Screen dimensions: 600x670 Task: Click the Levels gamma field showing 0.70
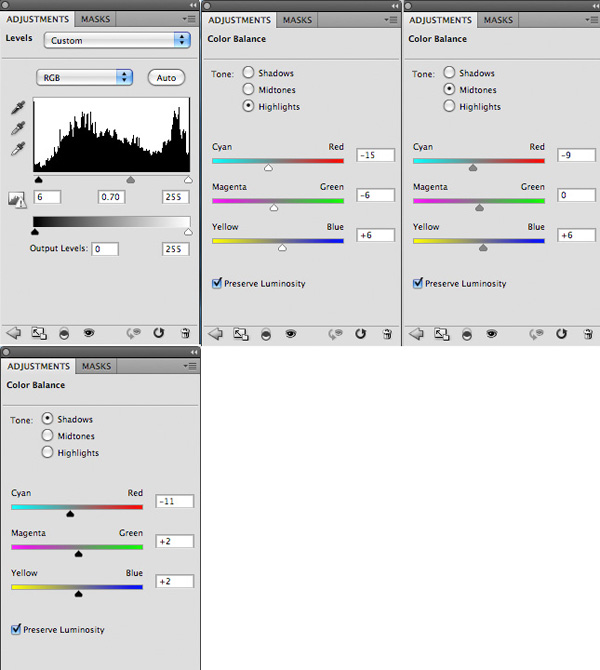pos(111,197)
